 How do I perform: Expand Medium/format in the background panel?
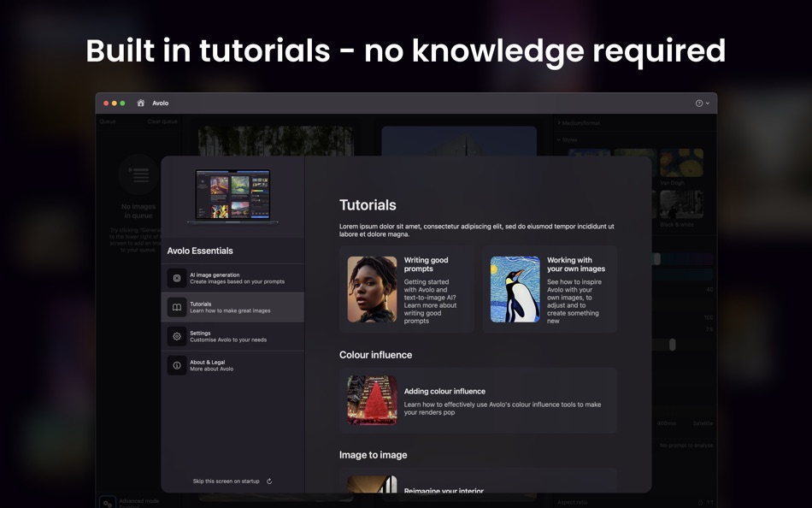[579, 123]
